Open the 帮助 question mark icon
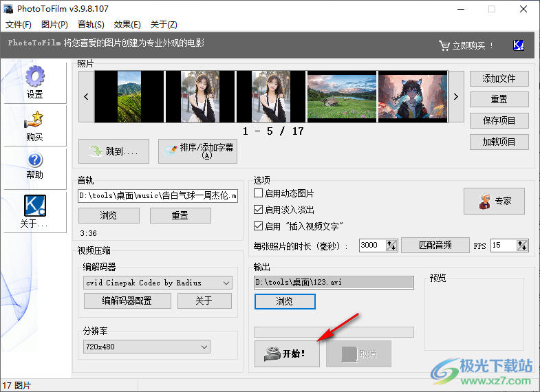The height and width of the screenshot is (392, 540). tap(35, 160)
